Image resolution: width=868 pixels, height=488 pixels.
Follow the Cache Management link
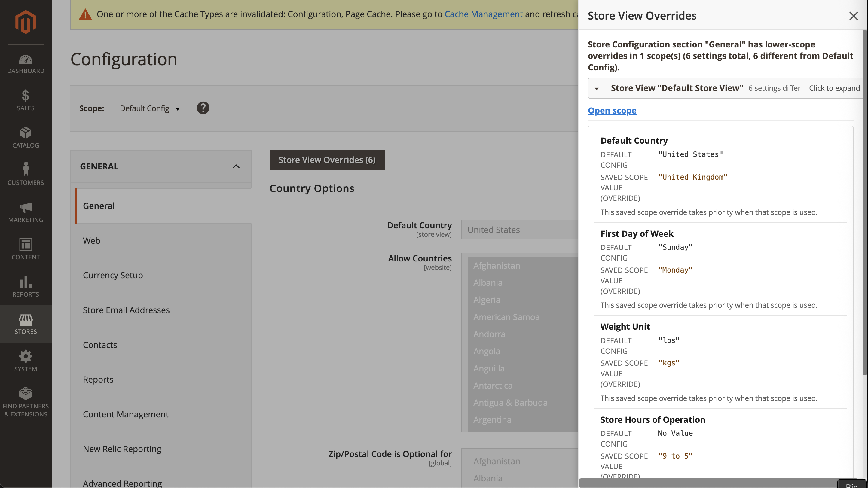(x=484, y=14)
